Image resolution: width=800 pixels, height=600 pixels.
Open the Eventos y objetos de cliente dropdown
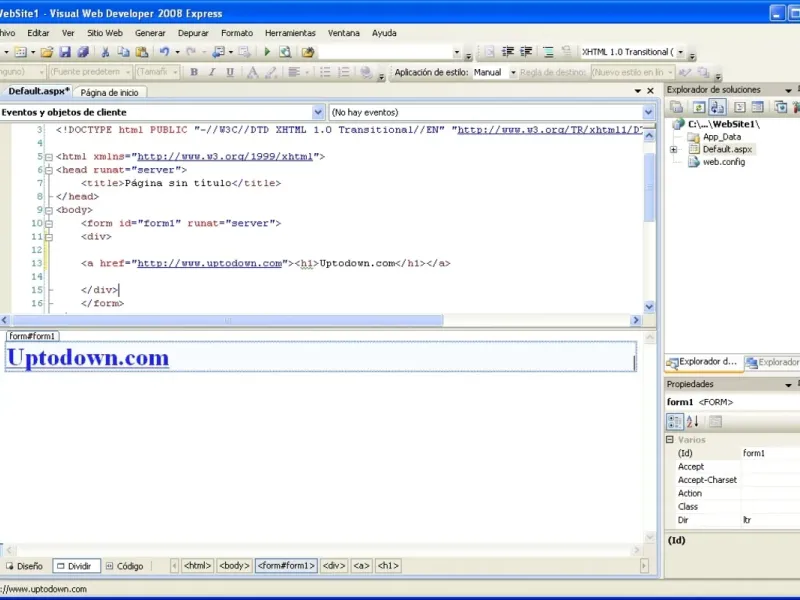(318, 112)
